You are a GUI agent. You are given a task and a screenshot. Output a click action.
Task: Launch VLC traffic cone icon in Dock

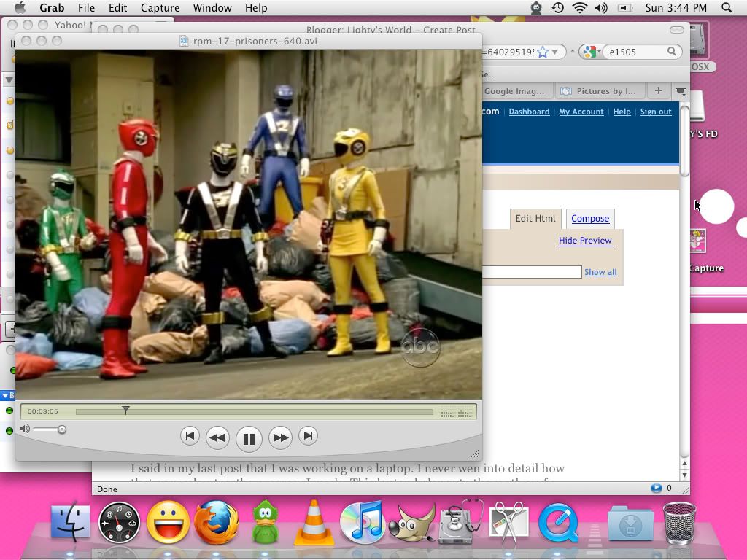(x=314, y=522)
